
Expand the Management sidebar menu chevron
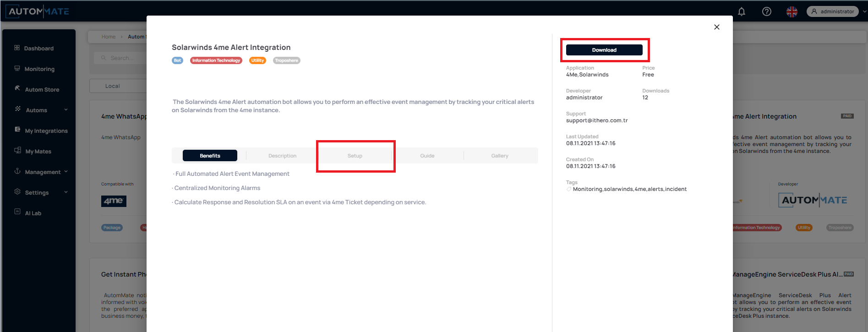66,171
